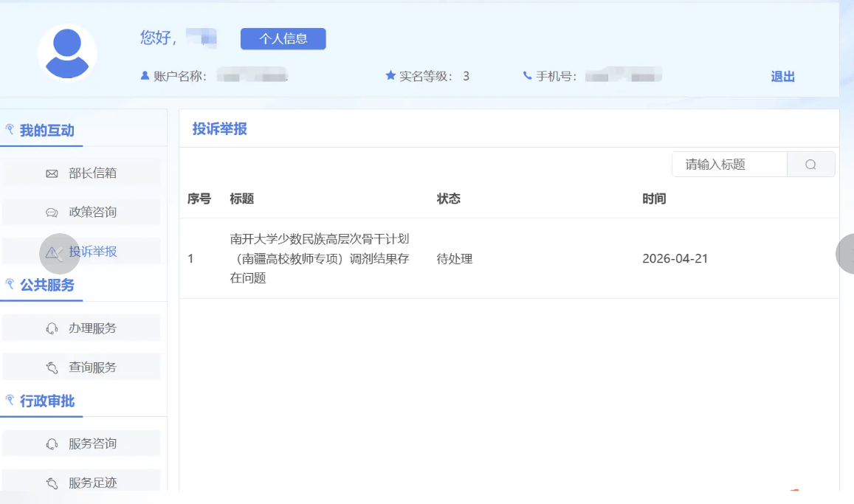Click the headset icon beside 服务咨询
854x504 pixels.
52,444
